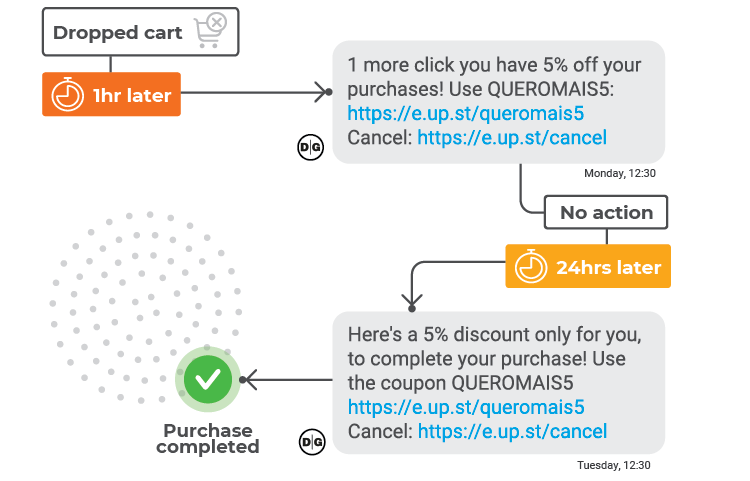
Task: Open the queromais5 link in second message
Action: [466, 407]
